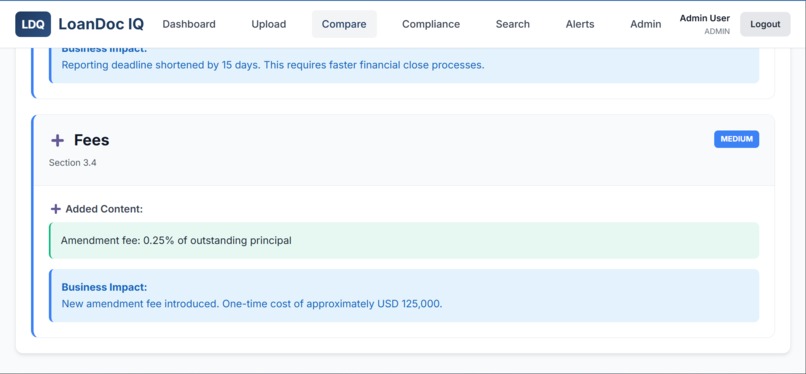
Task: Open the Compliance section
Action: pyautogui.click(x=431, y=24)
